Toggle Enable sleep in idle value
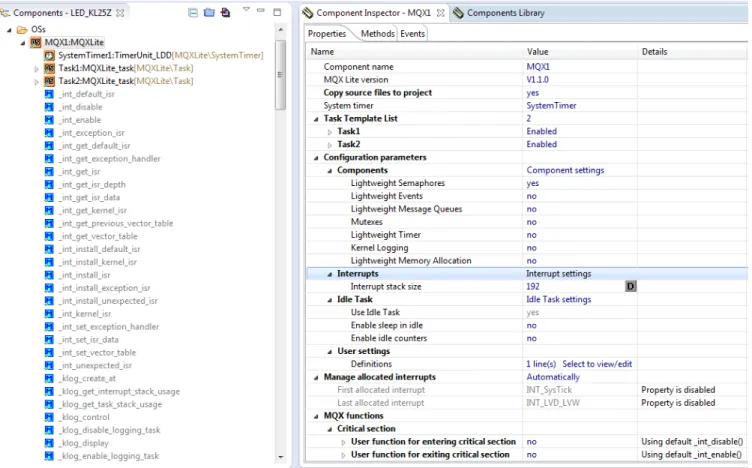Image resolution: width=752 pixels, height=468 pixels. tap(531, 326)
